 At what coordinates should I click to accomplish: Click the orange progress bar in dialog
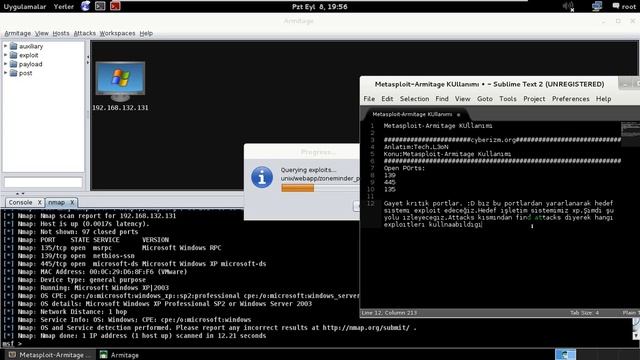pos(298,188)
